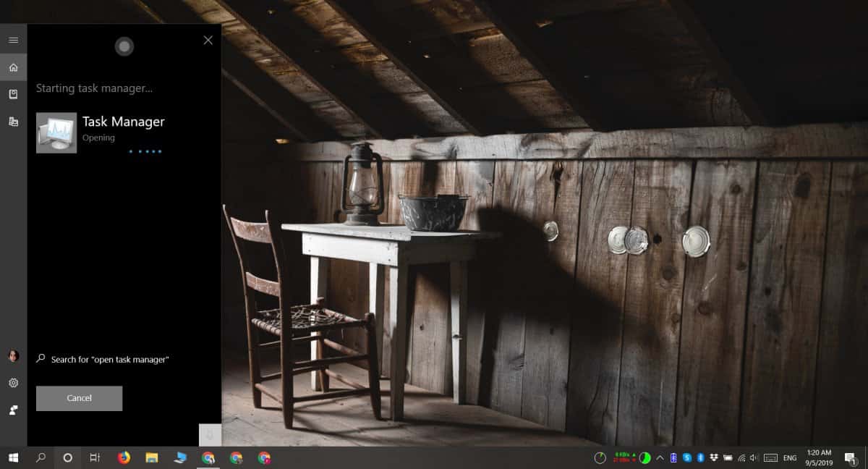This screenshot has height=469, width=868.
Task: Open the Windows Start menu
Action: point(14,458)
